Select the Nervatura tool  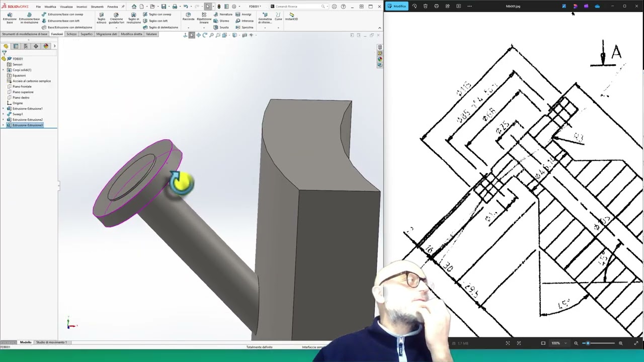[x=222, y=14]
